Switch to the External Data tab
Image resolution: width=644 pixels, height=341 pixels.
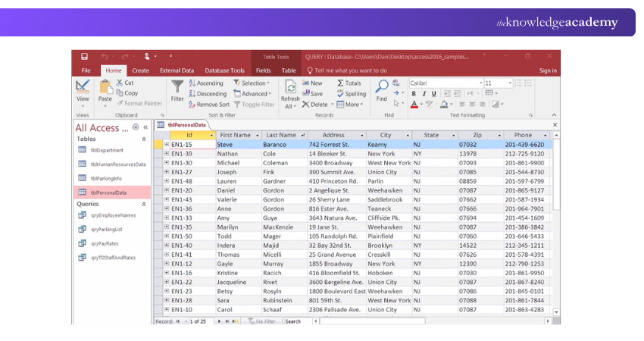[x=177, y=70]
